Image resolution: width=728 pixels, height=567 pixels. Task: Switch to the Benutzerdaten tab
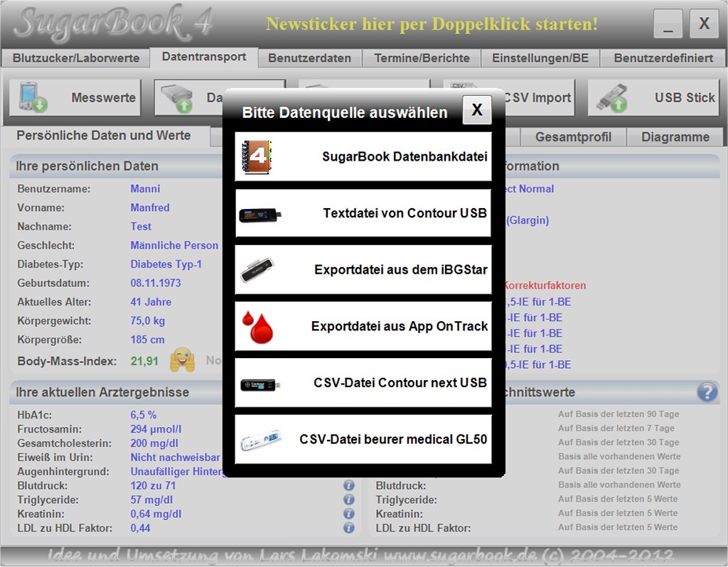coord(311,58)
